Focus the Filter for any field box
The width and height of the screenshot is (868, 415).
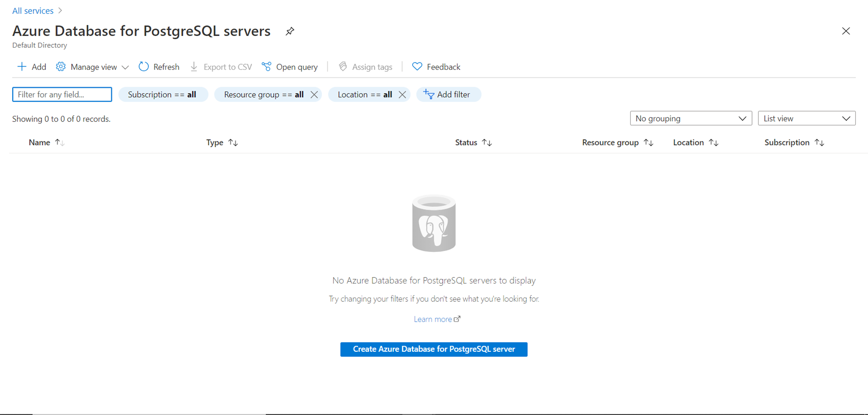(62, 95)
